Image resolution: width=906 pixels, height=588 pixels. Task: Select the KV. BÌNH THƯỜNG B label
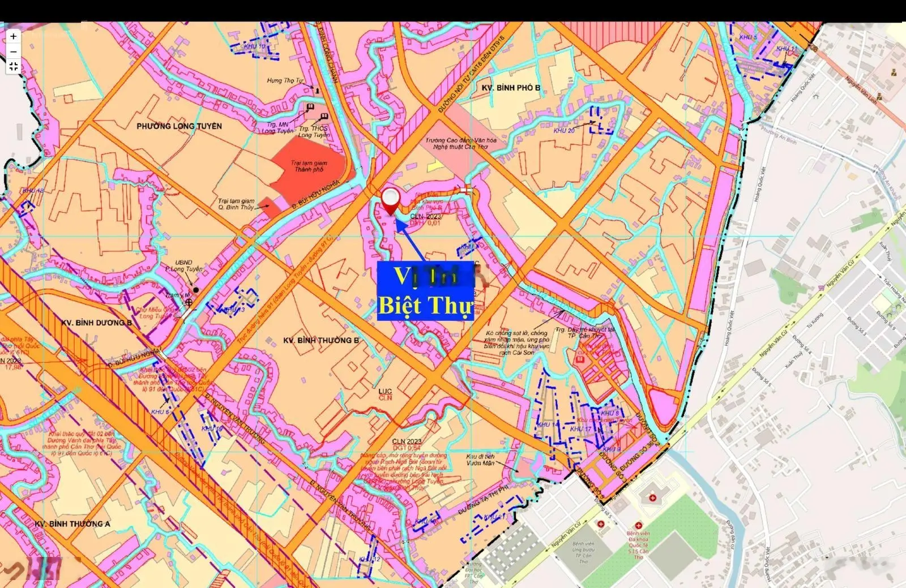pos(321,340)
